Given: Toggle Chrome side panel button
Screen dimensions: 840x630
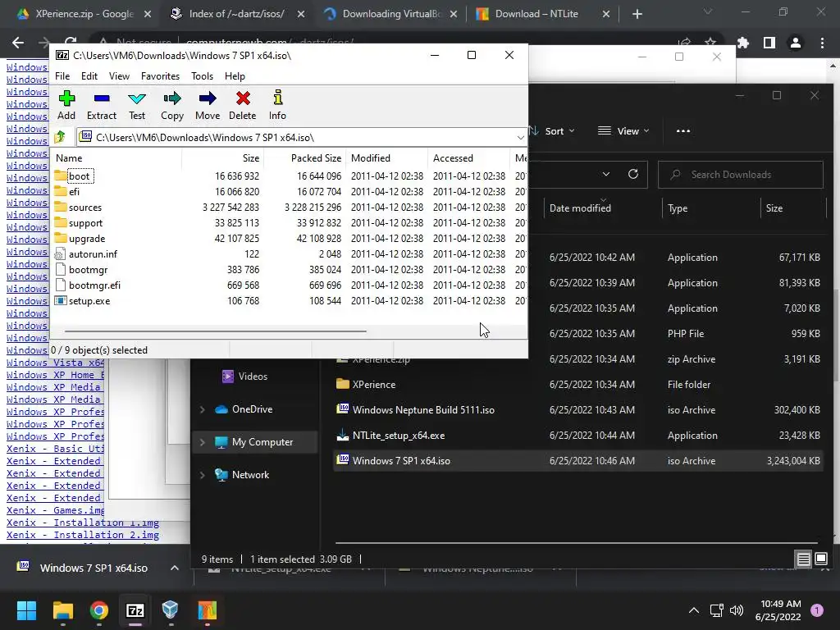Looking at the screenshot, I should 769,43.
